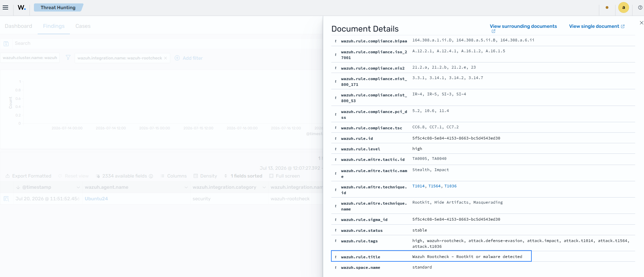Viewport: 644px width, 277px height.
Task: Click the @timestamp sort arrow icon
Action: pos(18,187)
